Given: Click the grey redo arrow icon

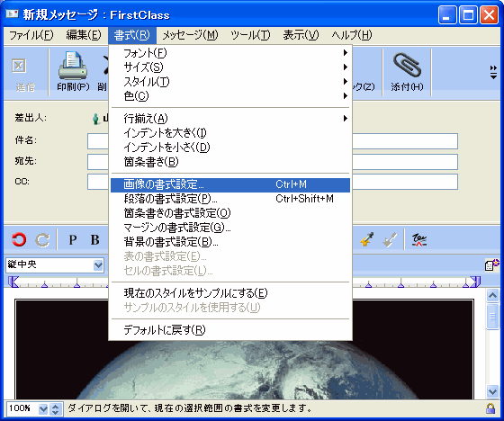Looking at the screenshot, I should tap(42, 240).
